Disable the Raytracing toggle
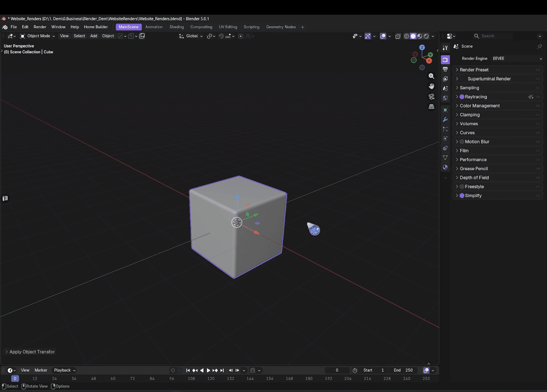547x392 pixels. click(462, 97)
